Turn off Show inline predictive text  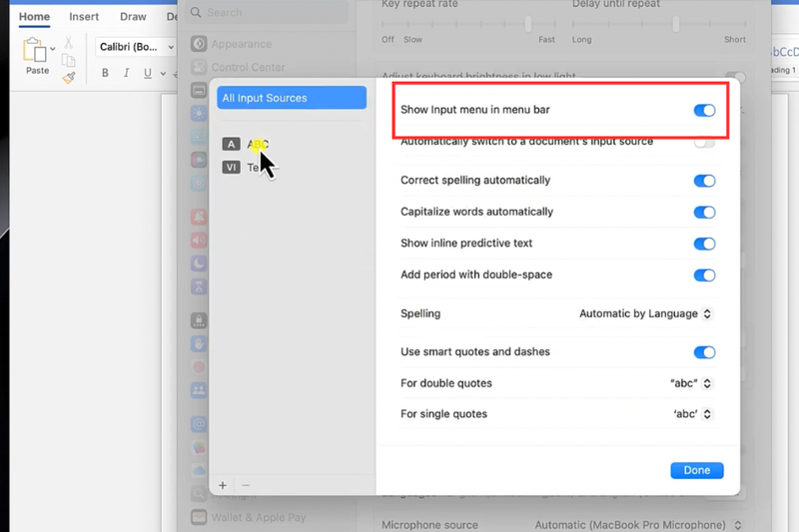point(704,244)
